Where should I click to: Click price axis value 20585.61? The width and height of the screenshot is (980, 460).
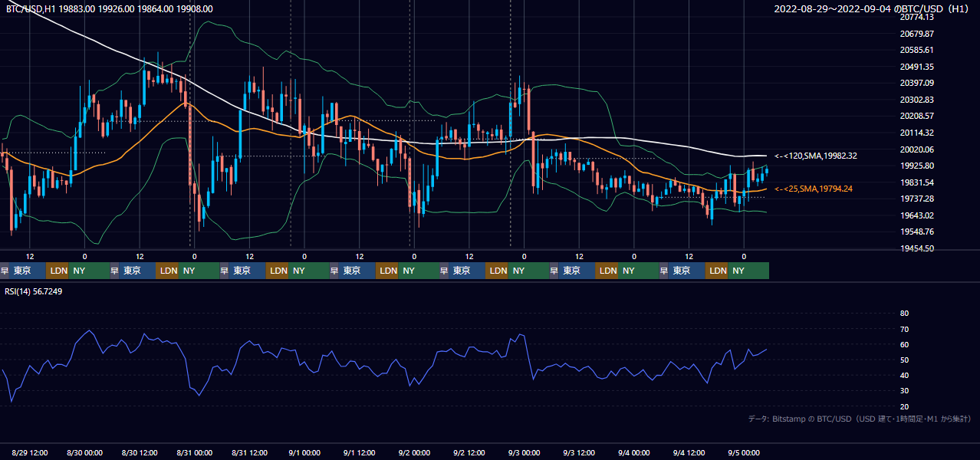[x=916, y=50]
